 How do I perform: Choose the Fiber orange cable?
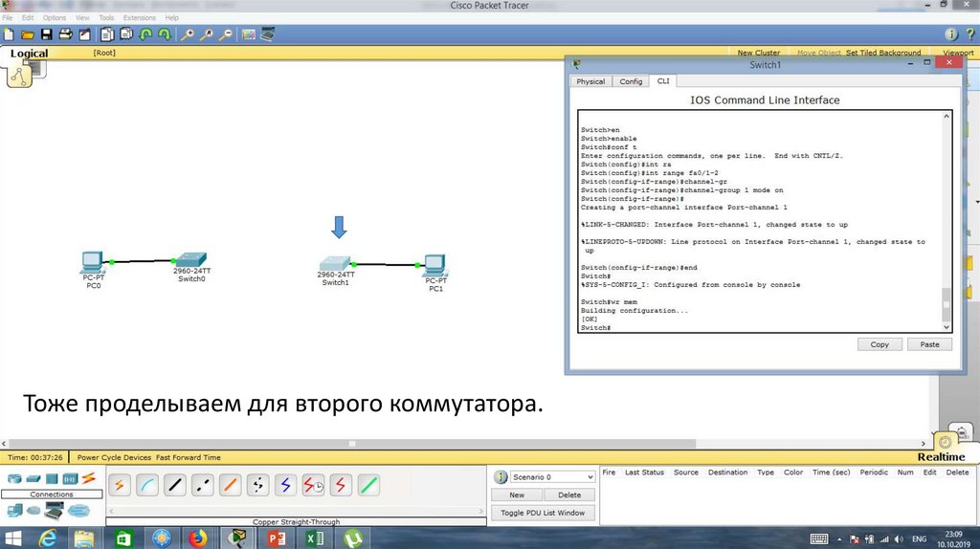tap(230, 485)
